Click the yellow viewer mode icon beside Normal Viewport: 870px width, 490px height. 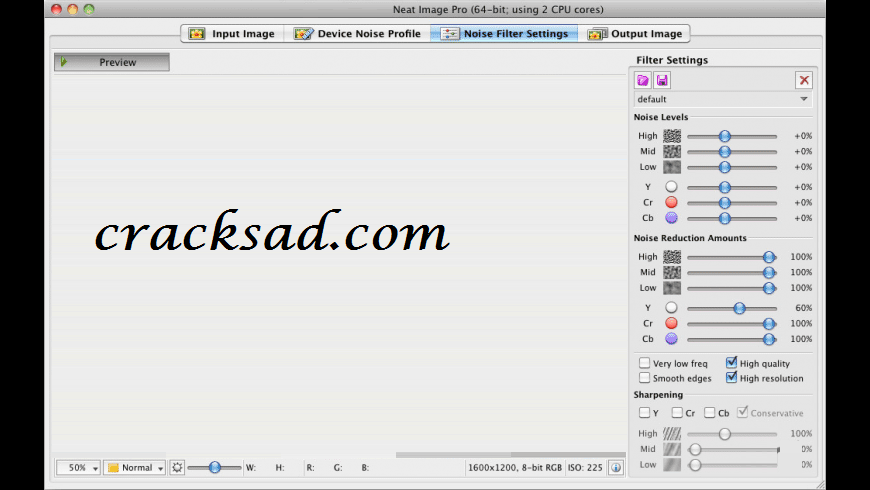tap(113, 468)
